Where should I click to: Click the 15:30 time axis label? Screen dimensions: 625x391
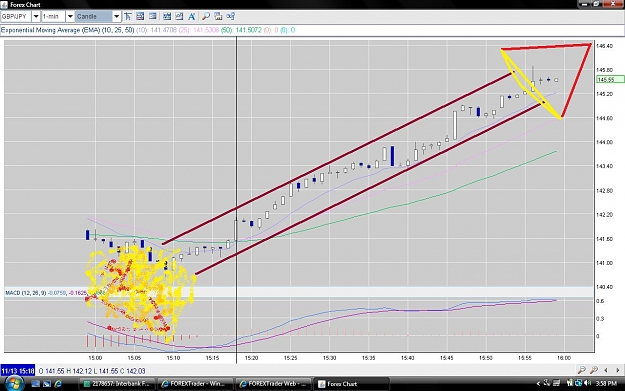(330, 358)
